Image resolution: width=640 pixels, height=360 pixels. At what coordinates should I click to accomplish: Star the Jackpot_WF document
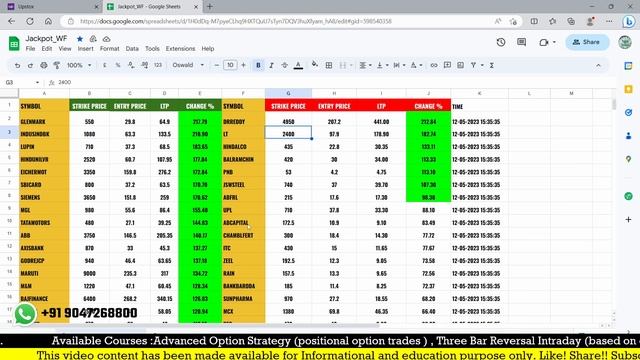click(80, 39)
